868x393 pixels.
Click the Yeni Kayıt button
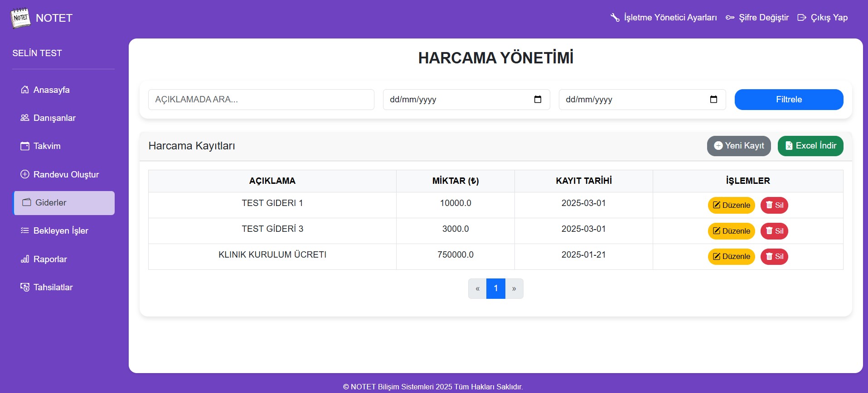click(x=739, y=146)
